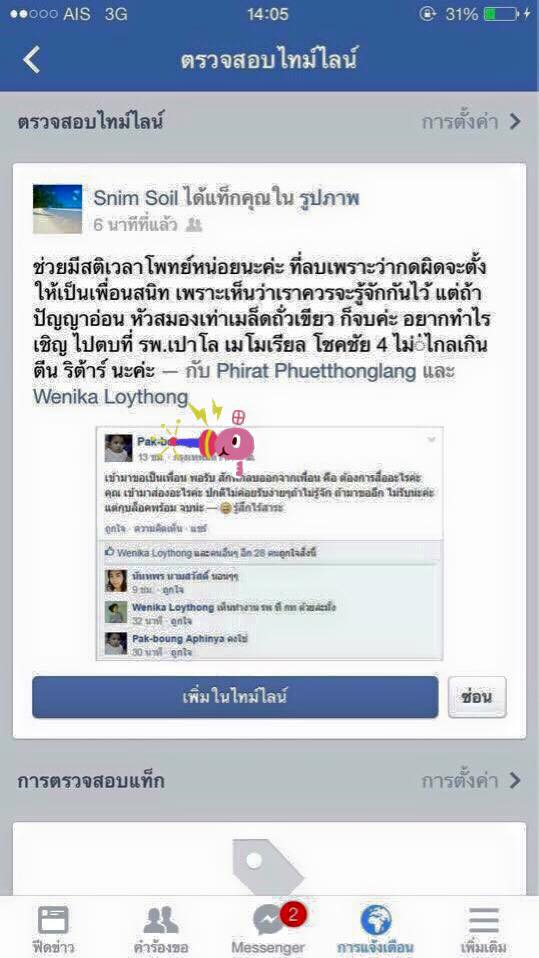539x958 pixels.
Task: Tap the tag placeholder icon in tag review
Action: [267, 866]
